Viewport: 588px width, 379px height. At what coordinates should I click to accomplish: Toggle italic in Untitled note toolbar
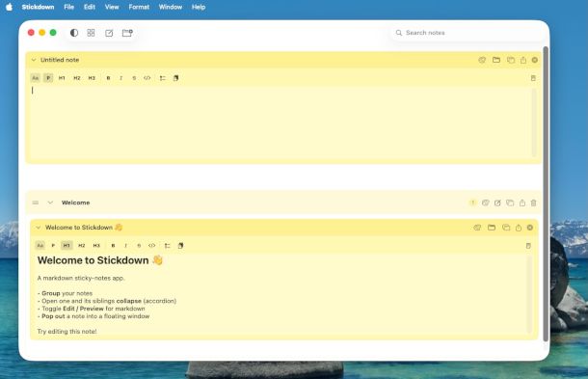(x=120, y=78)
